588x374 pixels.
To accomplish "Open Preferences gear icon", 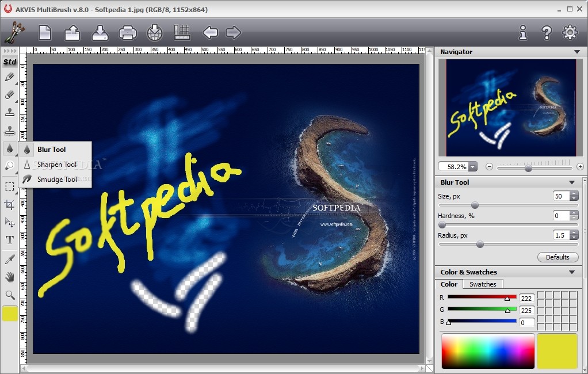I will (570, 32).
